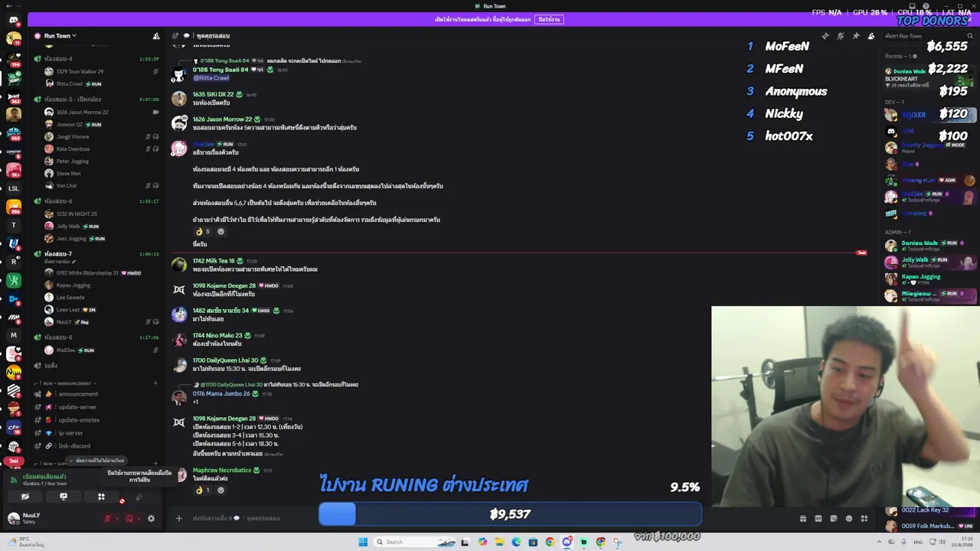980x551 pixels.
Task: Open Danisa Walk BLVCKHEART activity card
Action: coord(929,77)
